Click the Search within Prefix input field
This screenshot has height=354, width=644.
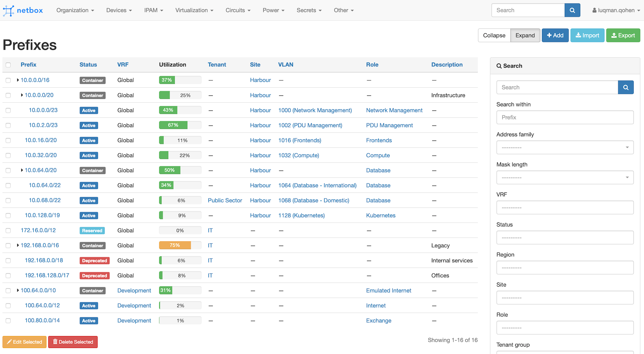coord(565,117)
